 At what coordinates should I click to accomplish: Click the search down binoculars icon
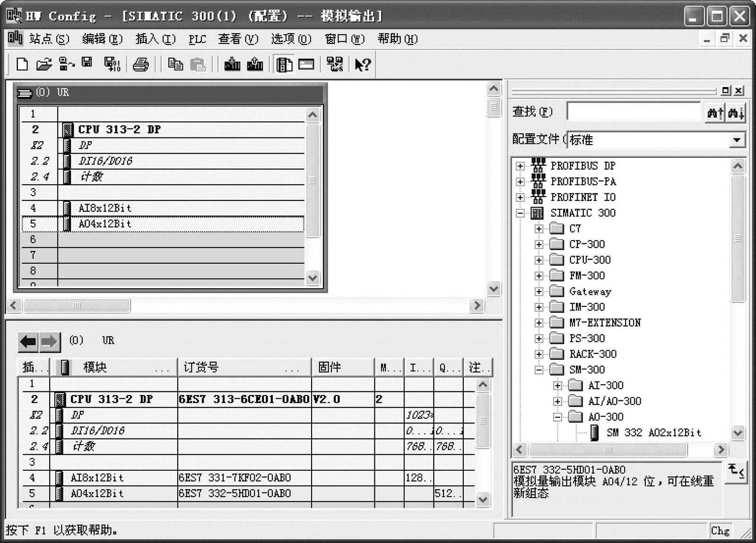pos(736,113)
